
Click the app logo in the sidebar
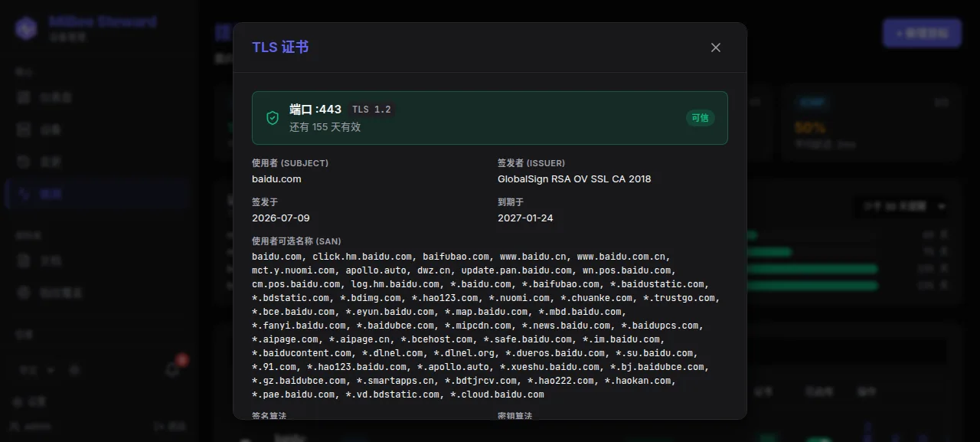point(27,28)
